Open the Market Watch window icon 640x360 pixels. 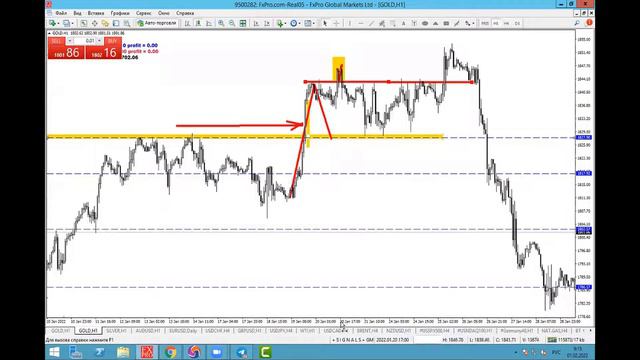(x=84, y=23)
